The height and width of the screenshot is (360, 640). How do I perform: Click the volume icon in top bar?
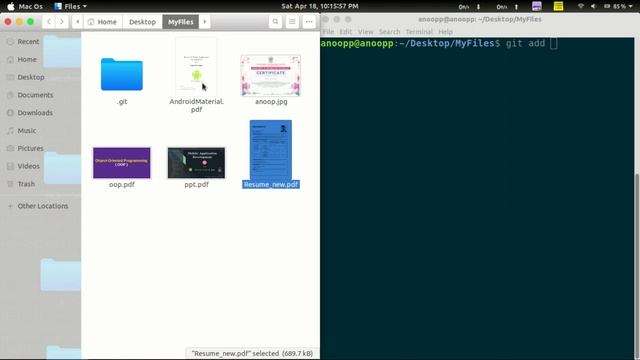tap(593, 6)
